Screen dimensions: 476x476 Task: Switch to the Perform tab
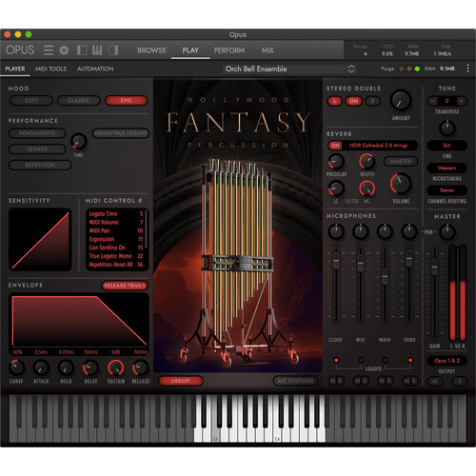pos(229,50)
